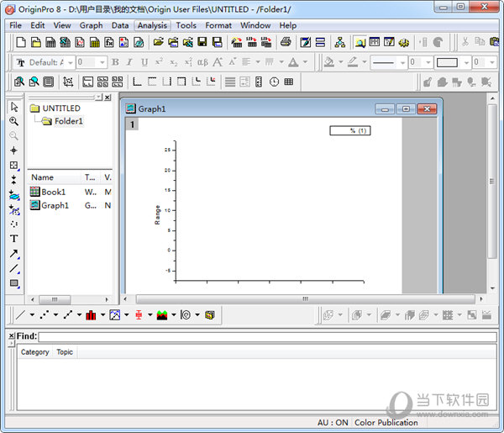Open the line style dropdown
This screenshot has width=504, height=433.
pos(402,62)
